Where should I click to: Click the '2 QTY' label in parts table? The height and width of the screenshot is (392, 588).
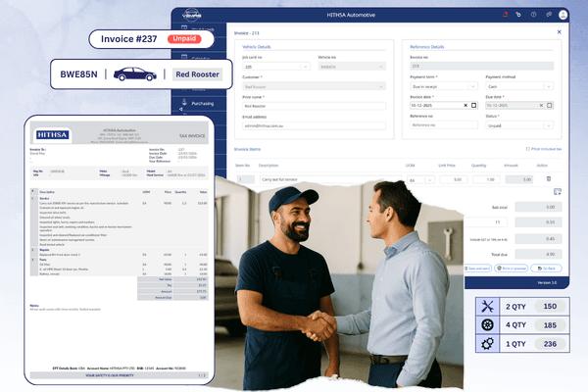tap(515, 307)
